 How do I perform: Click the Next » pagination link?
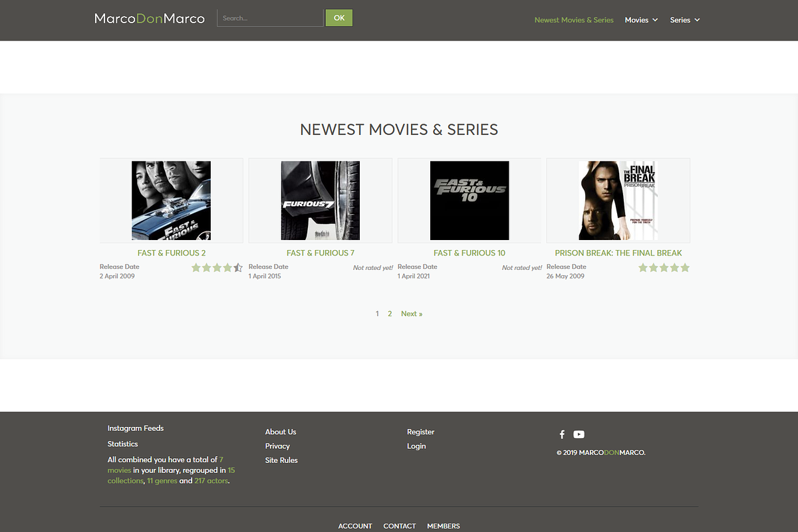click(x=412, y=313)
